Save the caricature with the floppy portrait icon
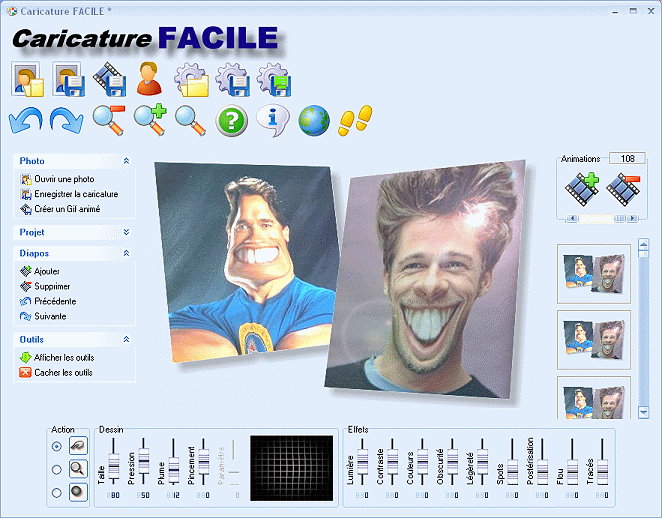The image size is (662, 518). click(x=68, y=79)
